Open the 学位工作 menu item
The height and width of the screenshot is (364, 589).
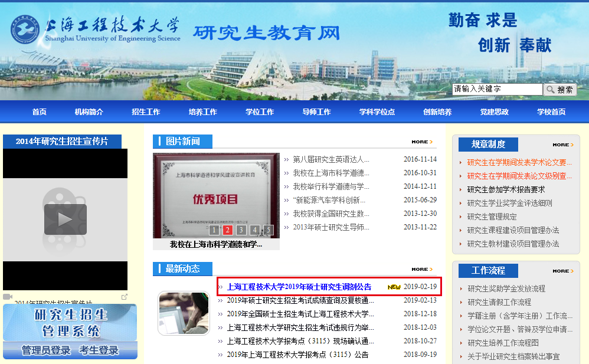260,112
